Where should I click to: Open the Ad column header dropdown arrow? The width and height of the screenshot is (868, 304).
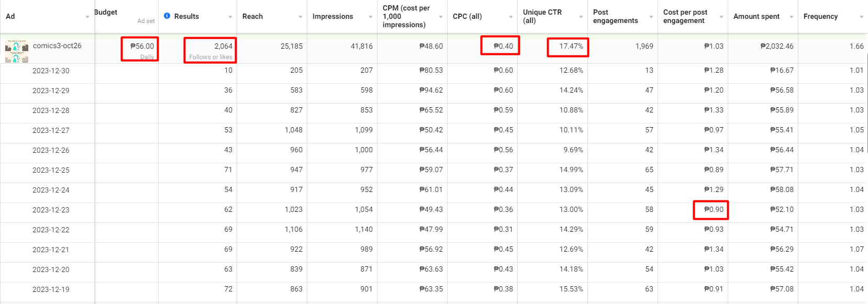[87, 17]
